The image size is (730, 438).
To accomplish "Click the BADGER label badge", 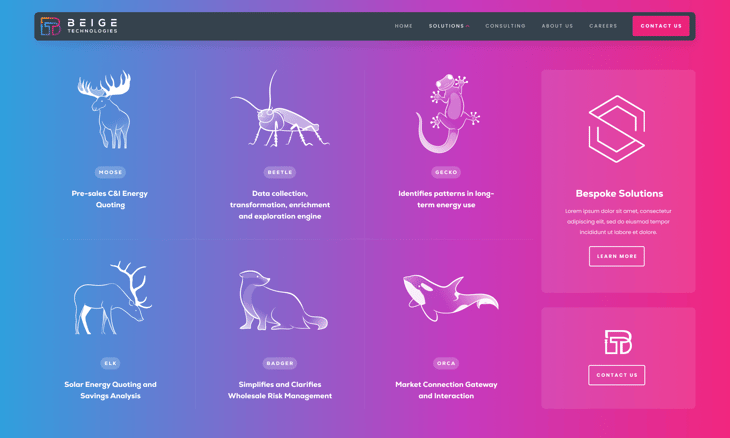I will tap(280, 363).
